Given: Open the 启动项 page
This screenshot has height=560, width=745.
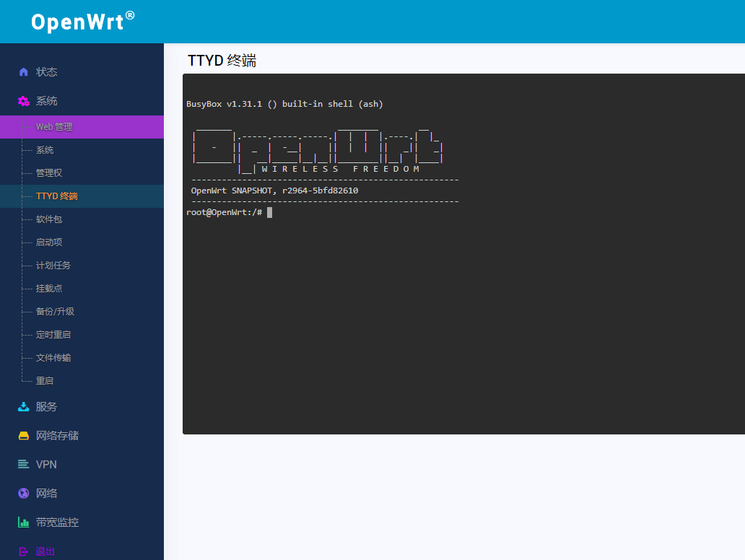Looking at the screenshot, I should click(82, 242).
